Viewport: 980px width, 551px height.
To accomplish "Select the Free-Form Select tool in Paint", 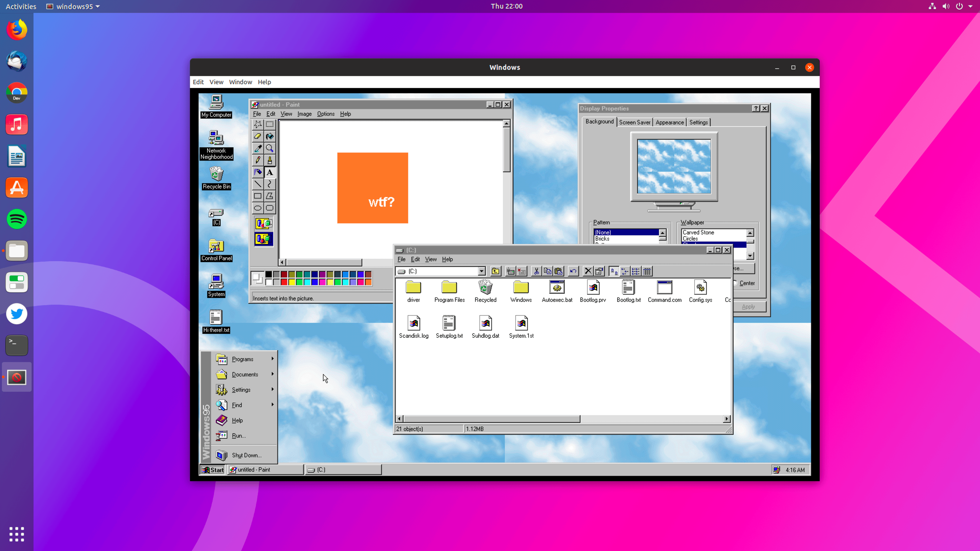I will [257, 124].
